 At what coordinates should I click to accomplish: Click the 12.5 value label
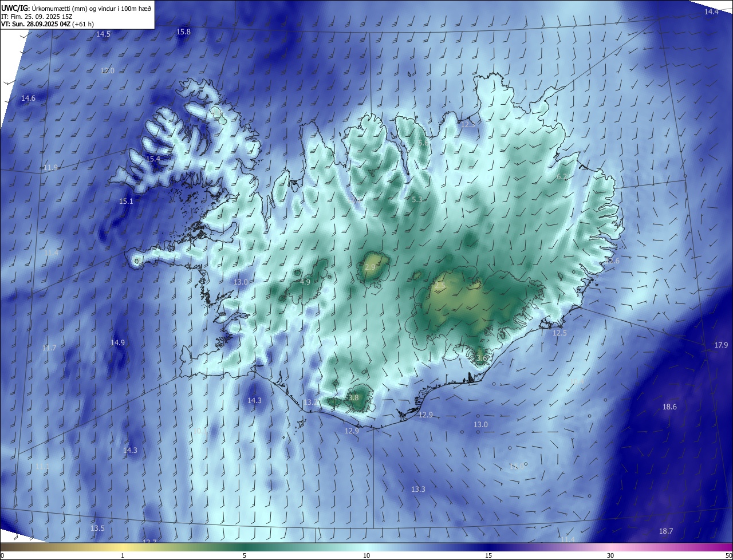(x=559, y=333)
